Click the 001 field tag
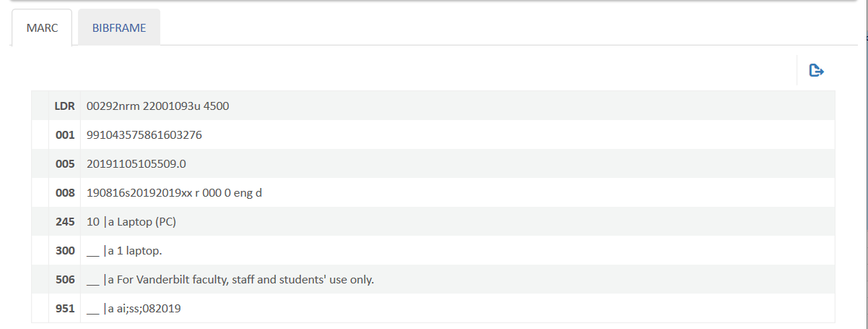The width and height of the screenshot is (868, 329). tap(66, 134)
